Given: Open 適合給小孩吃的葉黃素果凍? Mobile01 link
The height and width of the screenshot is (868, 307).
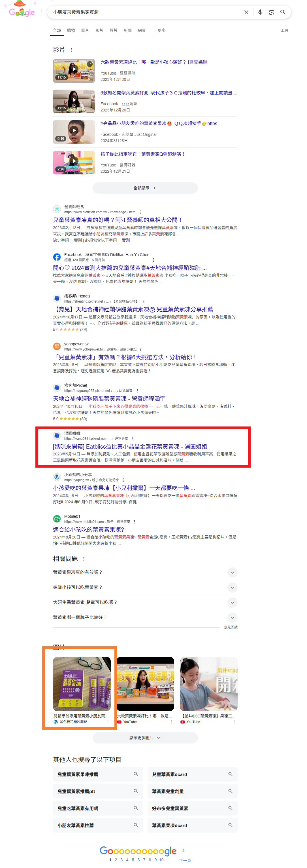Looking at the screenshot, I should click(89, 529).
